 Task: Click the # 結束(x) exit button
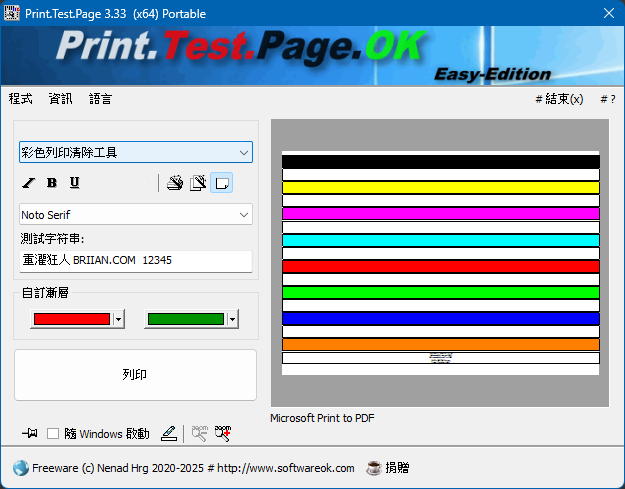[x=559, y=99]
